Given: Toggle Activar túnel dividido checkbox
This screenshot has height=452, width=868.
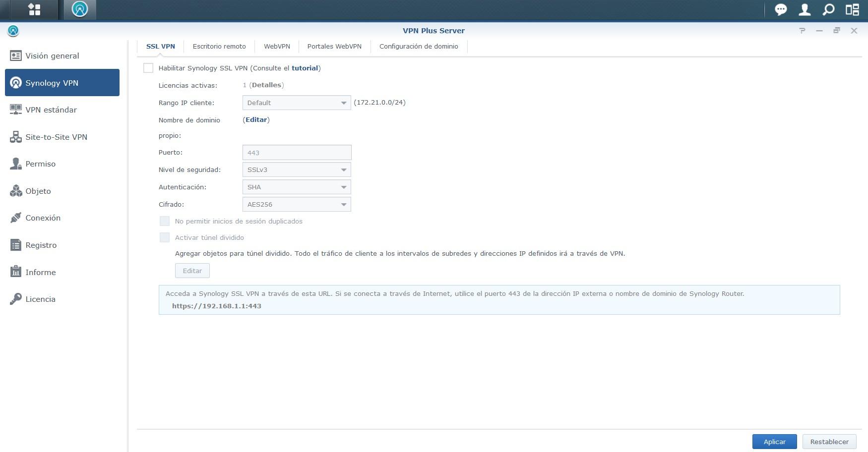Looking at the screenshot, I should (x=165, y=237).
